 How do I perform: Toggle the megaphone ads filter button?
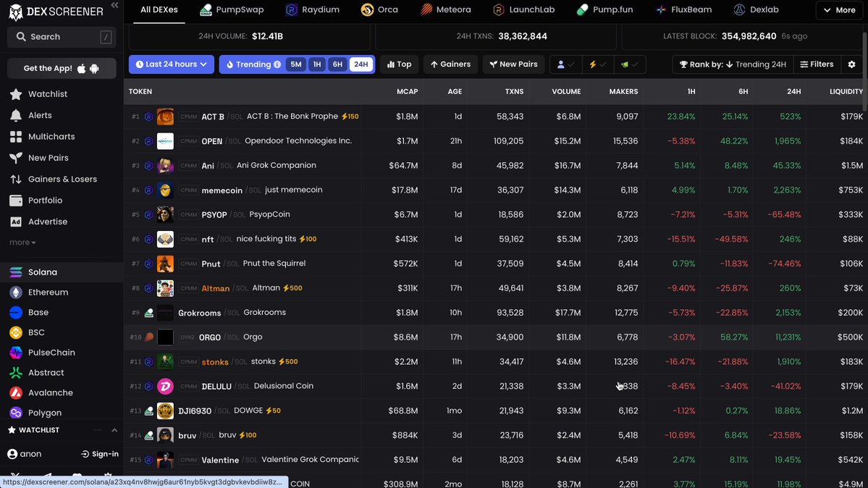tap(629, 64)
